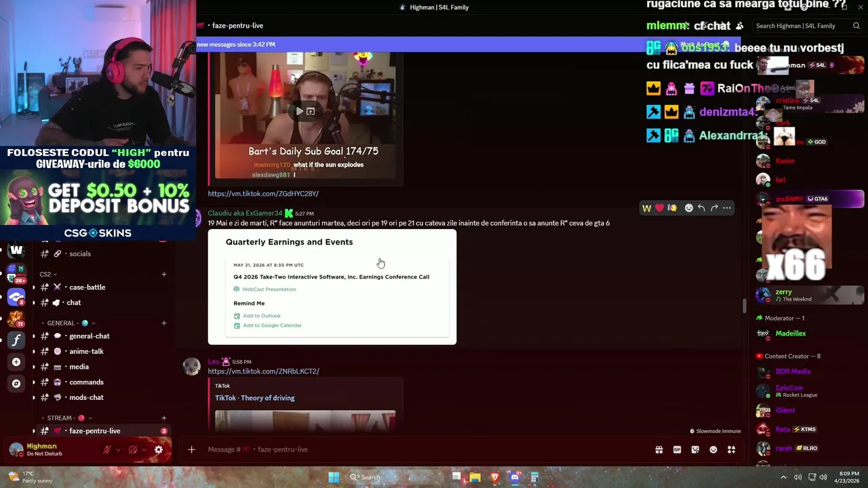Image resolution: width=868 pixels, height=488 pixels.
Task: Open member zerry profile
Action: coord(810,295)
